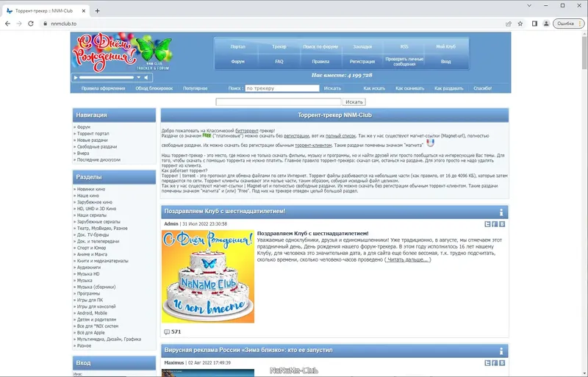Share 'Вирусная реклама' post on Twitter
Image resolution: width=588 pixels, height=377 pixels.
487,363
